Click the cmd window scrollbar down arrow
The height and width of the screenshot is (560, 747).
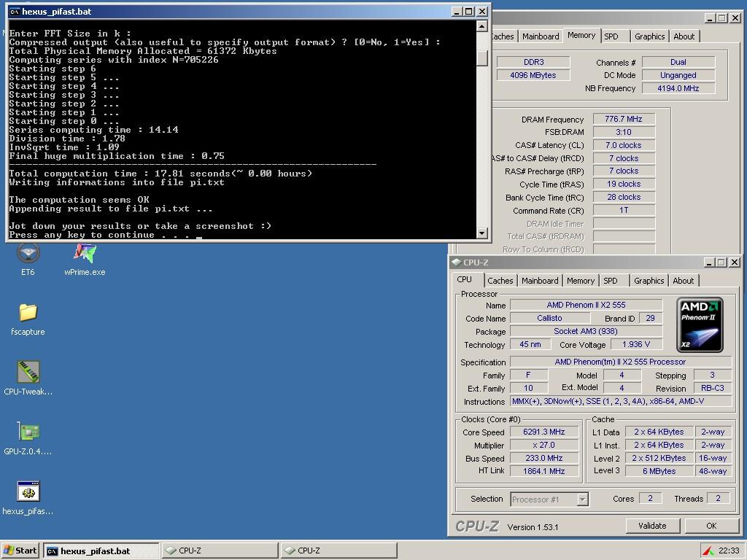pyautogui.click(x=482, y=233)
